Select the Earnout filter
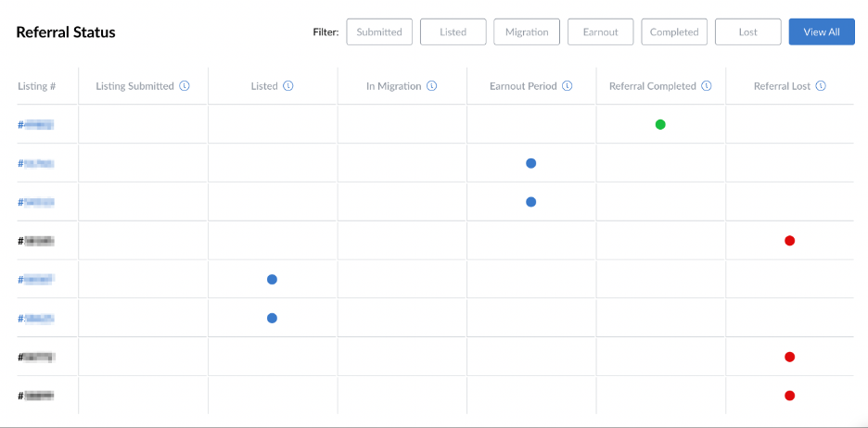The width and height of the screenshot is (868, 428). (600, 32)
